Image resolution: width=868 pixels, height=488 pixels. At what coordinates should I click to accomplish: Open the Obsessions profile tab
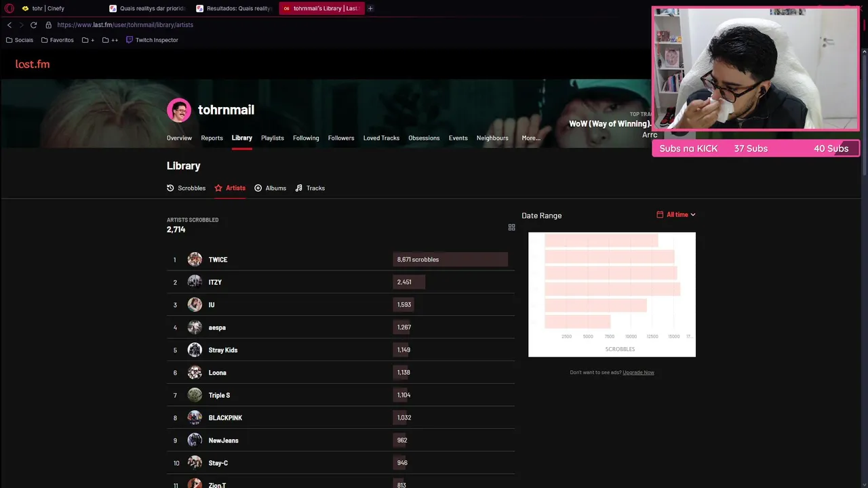click(424, 138)
